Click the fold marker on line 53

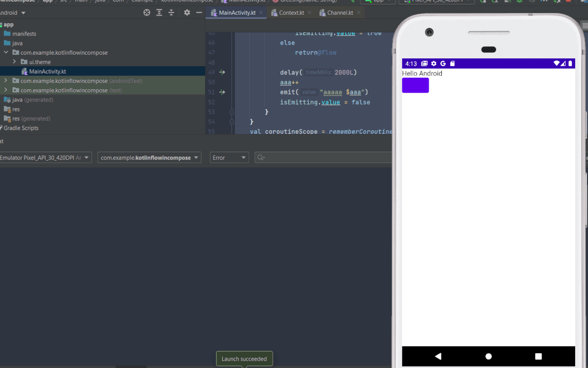click(x=232, y=112)
